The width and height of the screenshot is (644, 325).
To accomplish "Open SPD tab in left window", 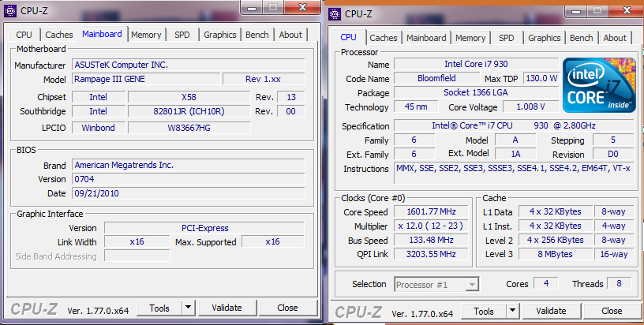I will coord(182,35).
